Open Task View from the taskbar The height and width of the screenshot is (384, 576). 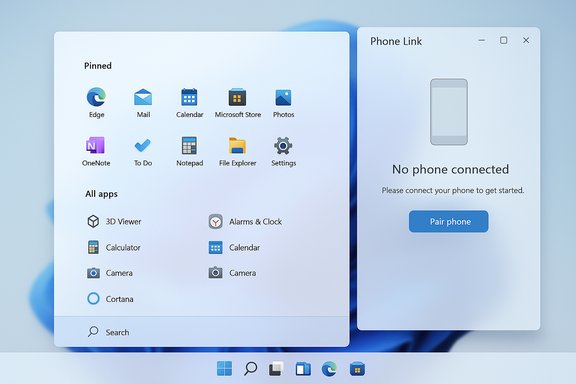click(276, 369)
